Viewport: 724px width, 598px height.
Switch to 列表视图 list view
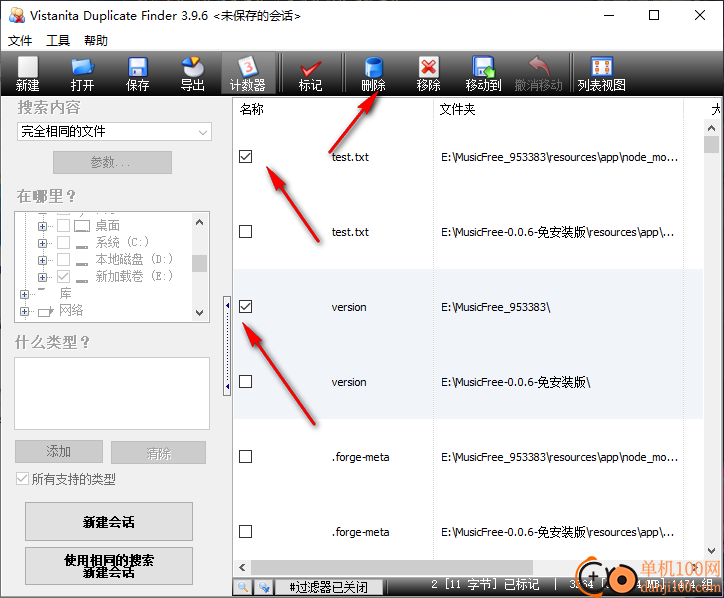(x=602, y=74)
